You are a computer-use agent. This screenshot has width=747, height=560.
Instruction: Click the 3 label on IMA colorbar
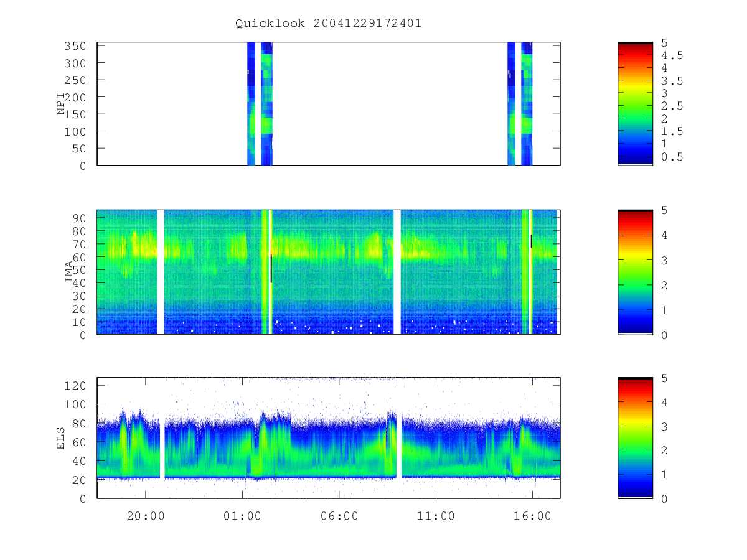tap(664, 260)
